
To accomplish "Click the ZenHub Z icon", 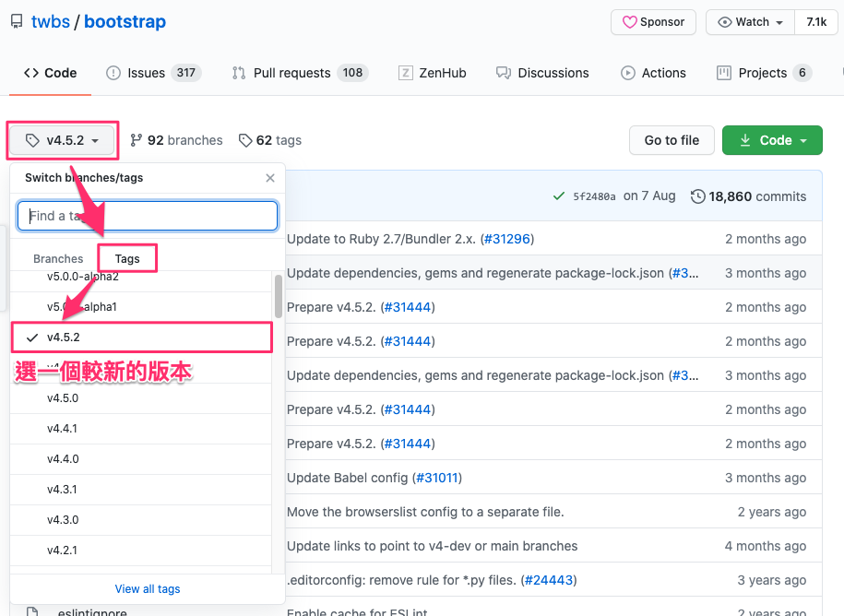I will pos(405,73).
